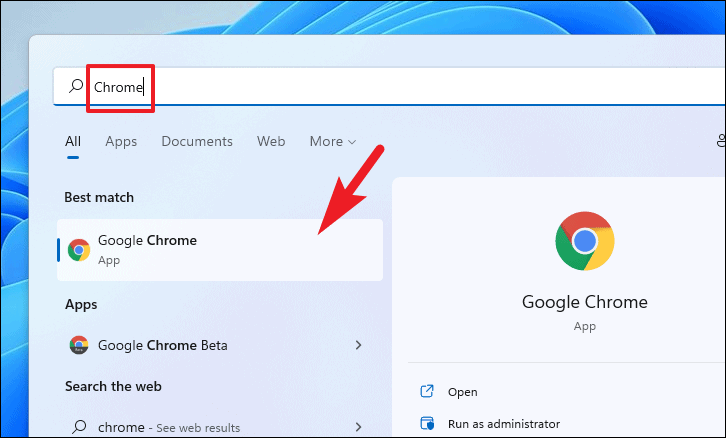Screen dimensions: 726x438
Task: Expand the chrome web results chevron
Action: (x=358, y=426)
